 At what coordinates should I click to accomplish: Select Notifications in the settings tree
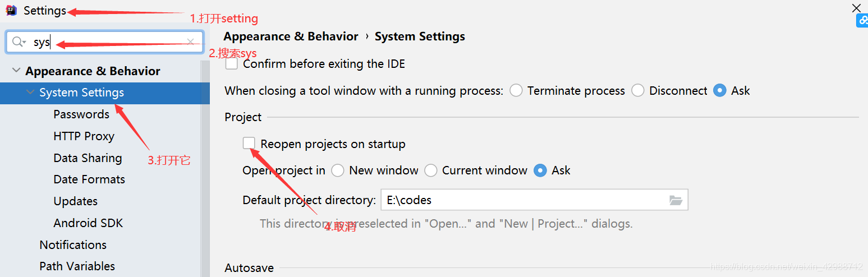(x=73, y=245)
